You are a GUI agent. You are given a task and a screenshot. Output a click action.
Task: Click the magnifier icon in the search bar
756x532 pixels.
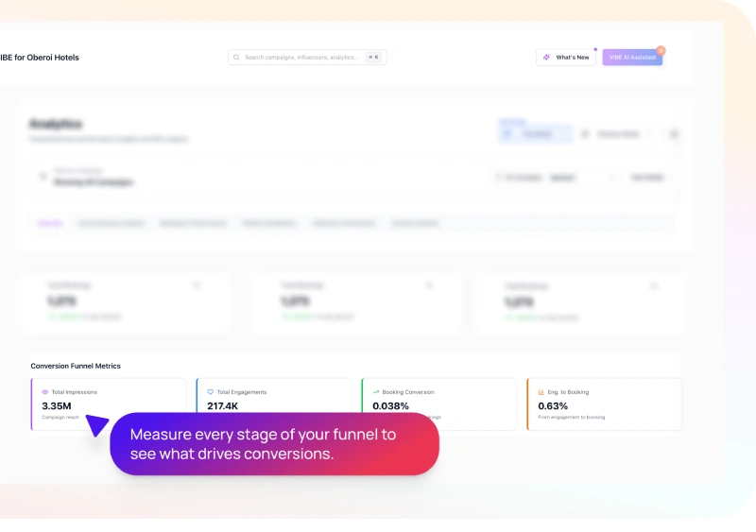pyautogui.click(x=236, y=57)
